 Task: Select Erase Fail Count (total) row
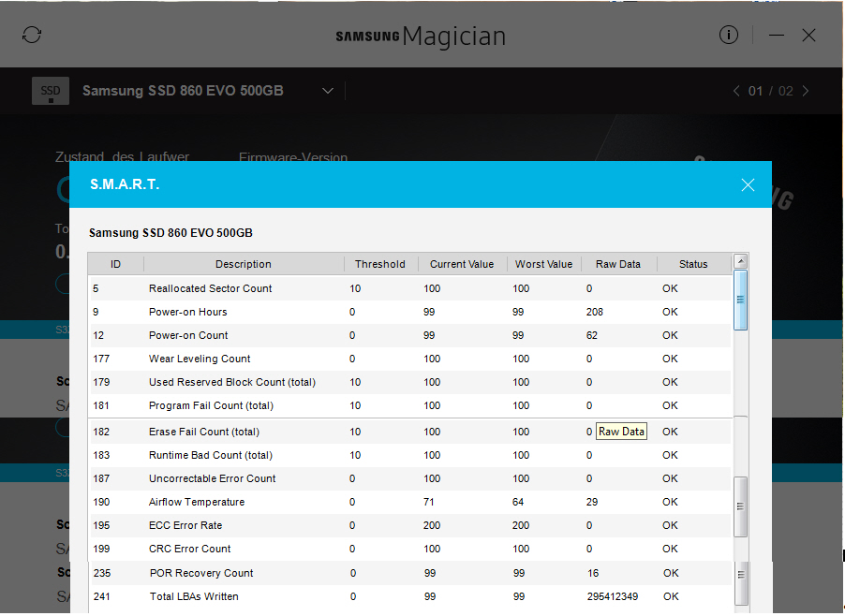pyautogui.click(x=410, y=432)
